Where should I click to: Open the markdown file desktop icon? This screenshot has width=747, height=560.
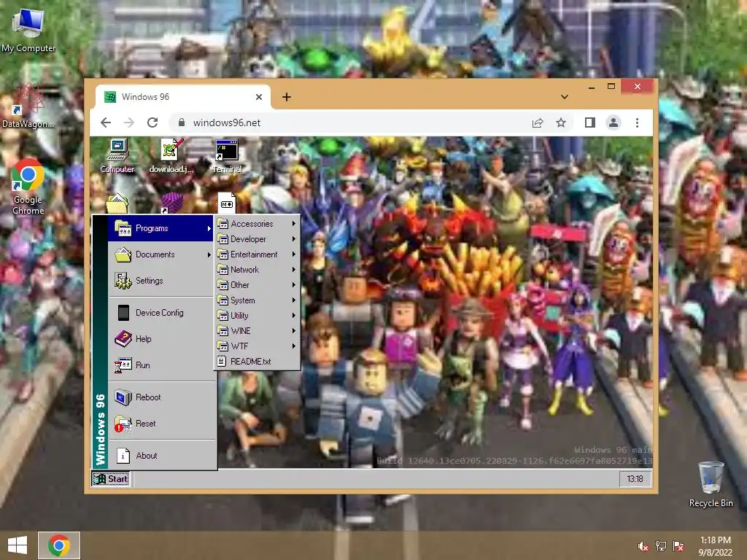tap(227, 203)
